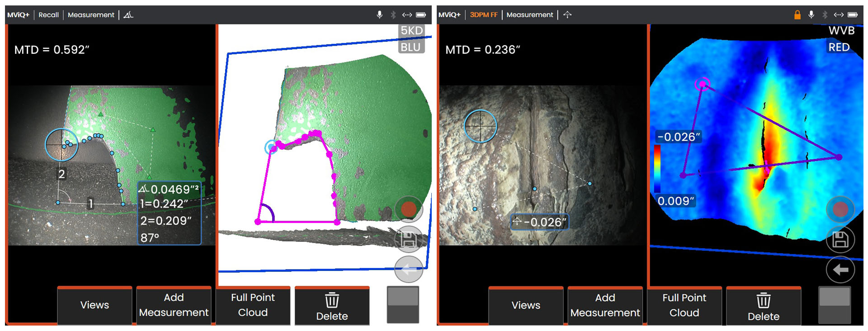Image resolution: width=868 pixels, height=331 pixels.
Task: Click the area measurement icon in left header
Action: [x=128, y=15]
